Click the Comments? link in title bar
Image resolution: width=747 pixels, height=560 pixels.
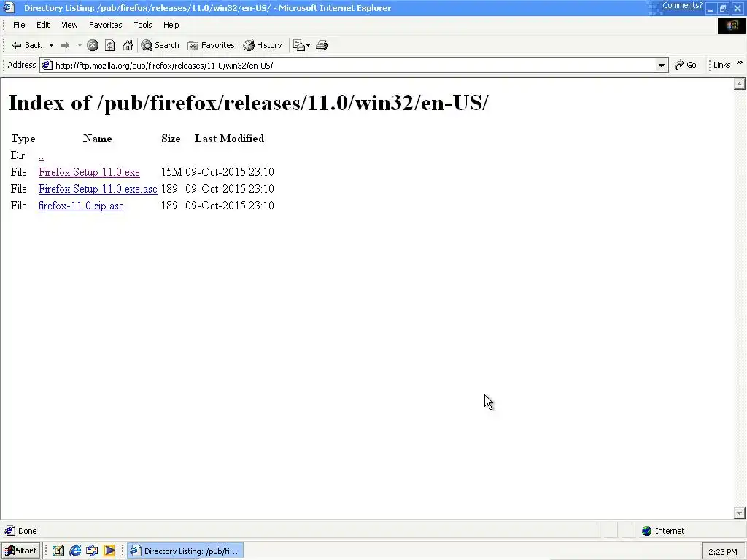[682, 6]
